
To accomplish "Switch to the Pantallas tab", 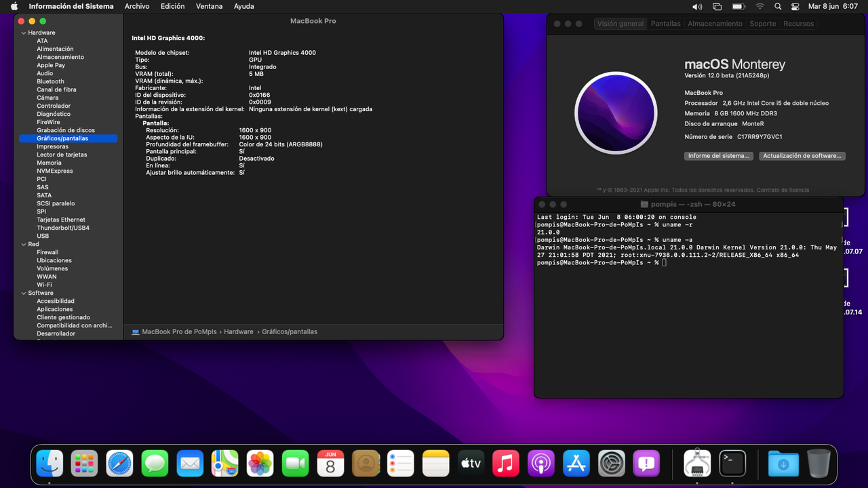I will coord(665,24).
